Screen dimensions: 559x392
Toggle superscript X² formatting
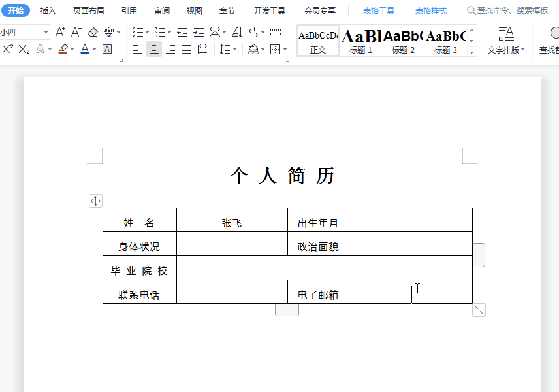point(7,49)
